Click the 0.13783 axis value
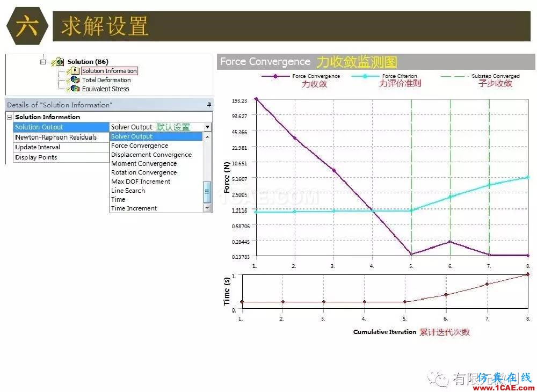 [x=241, y=257]
